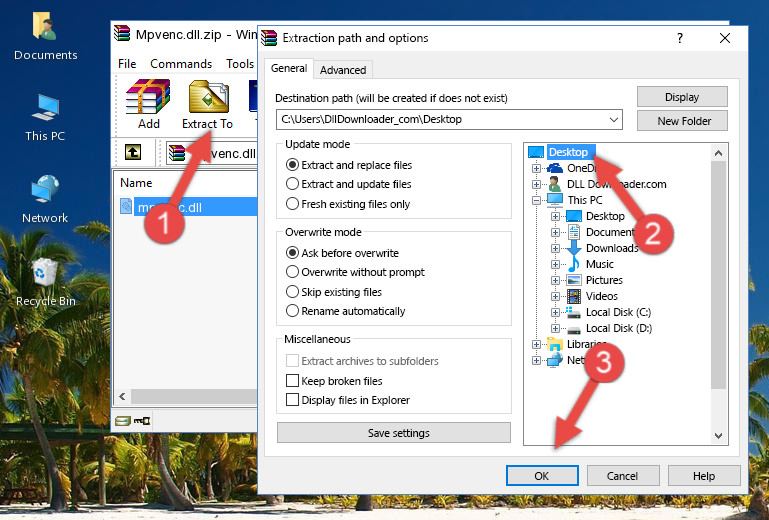The image size is (769, 520).
Task: Click the Libraries icon in folder tree
Action: pyautogui.click(x=555, y=344)
